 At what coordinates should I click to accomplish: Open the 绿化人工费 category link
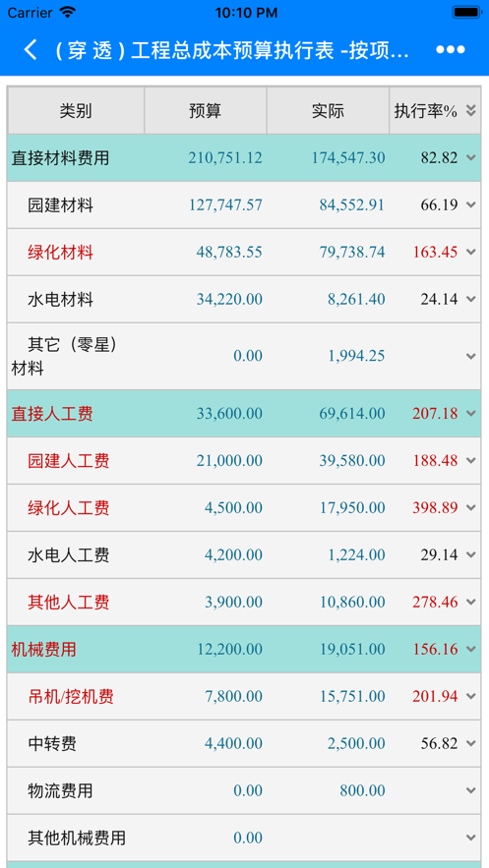tap(69, 507)
